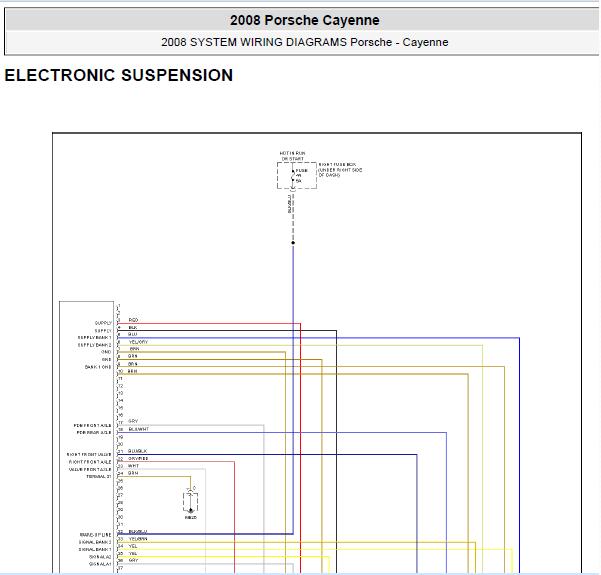The image size is (601, 575).
Task: Click the GRY wire label at pin 17
Action: 133,421
